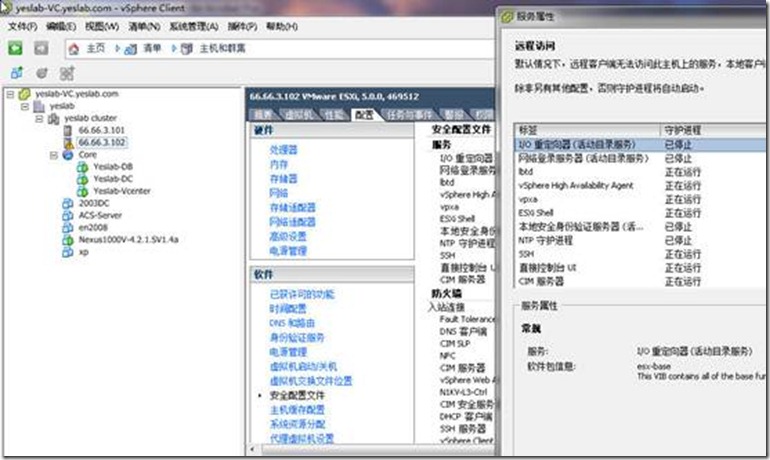This screenshot has height=460, width=770.
Task: Open the 身份验证服务 software link
Action: (297, 338)
